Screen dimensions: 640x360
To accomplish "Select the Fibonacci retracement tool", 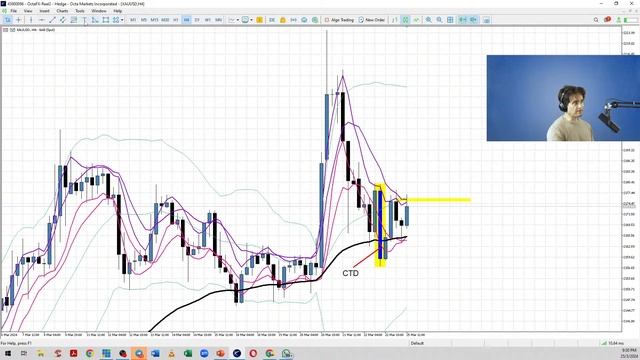I will coord(74,20).
